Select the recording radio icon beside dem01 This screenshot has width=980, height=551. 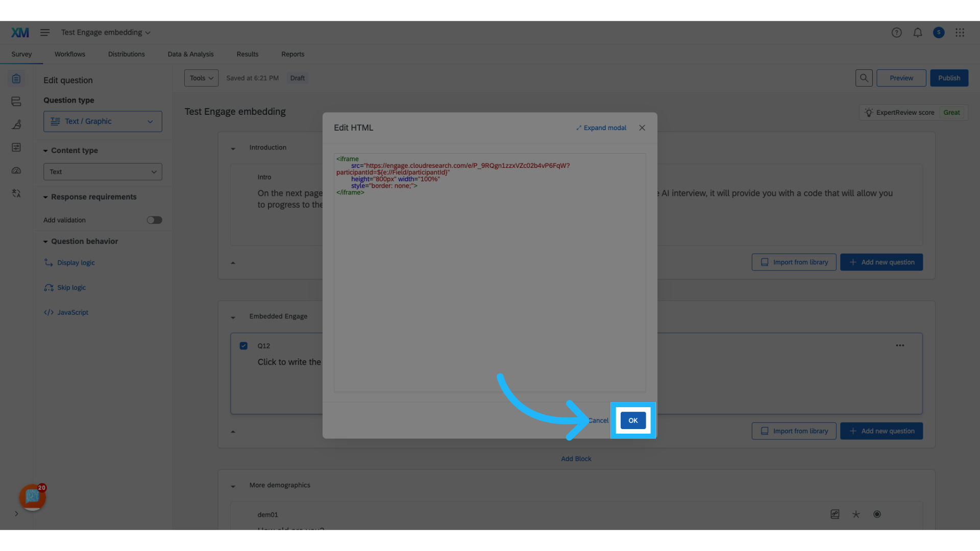tap(877, 514)
